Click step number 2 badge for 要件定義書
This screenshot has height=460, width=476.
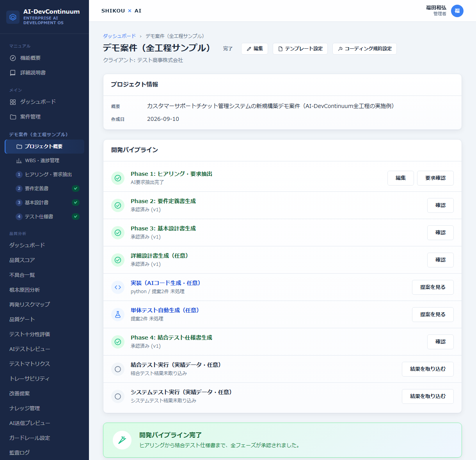click(19, 189)
